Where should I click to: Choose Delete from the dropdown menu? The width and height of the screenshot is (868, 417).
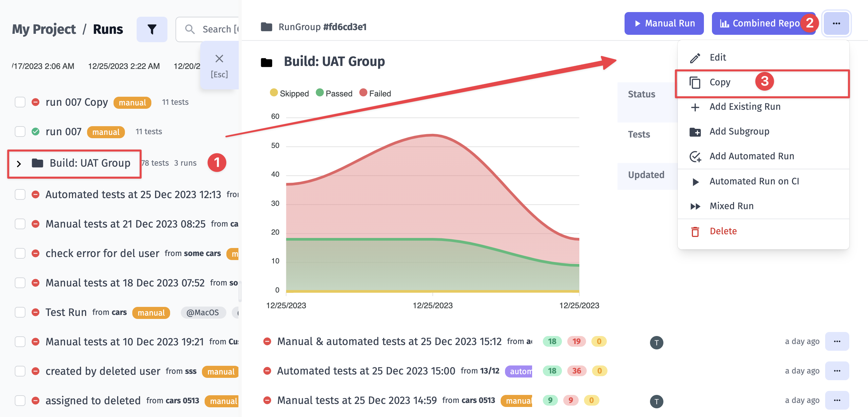coord(763,231)
